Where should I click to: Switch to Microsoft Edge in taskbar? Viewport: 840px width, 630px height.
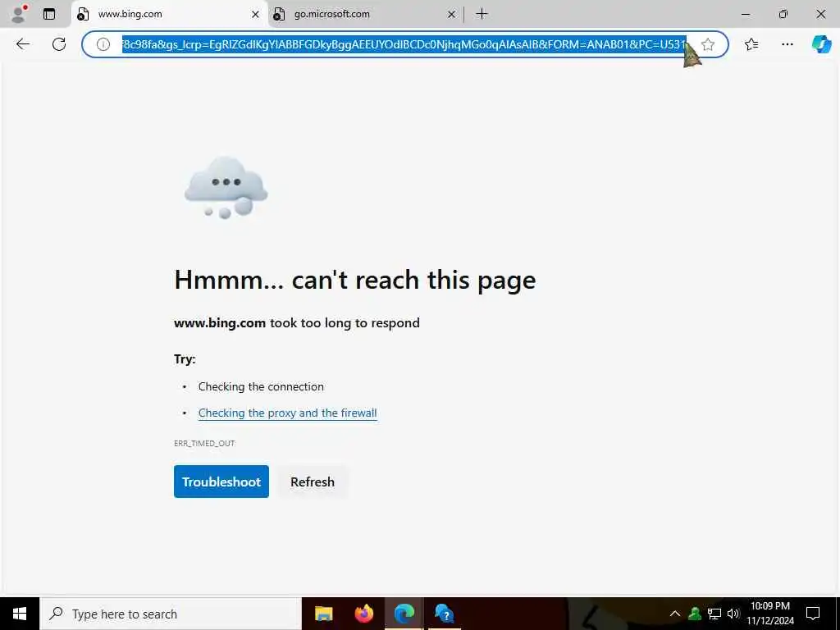tap(404, 614)
